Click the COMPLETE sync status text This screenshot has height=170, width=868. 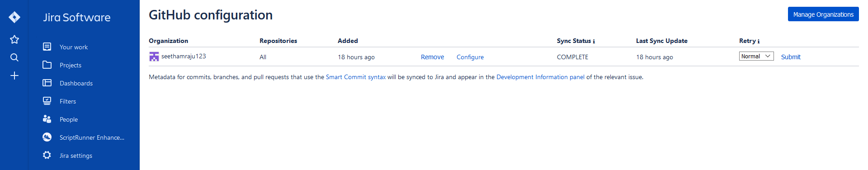coord(572,57)
